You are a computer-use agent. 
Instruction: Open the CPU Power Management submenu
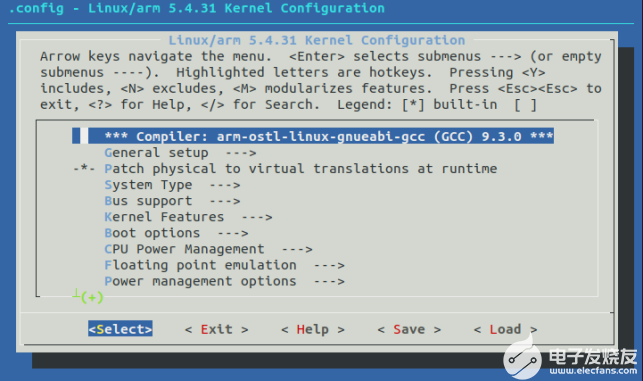(x=208, y=249)
